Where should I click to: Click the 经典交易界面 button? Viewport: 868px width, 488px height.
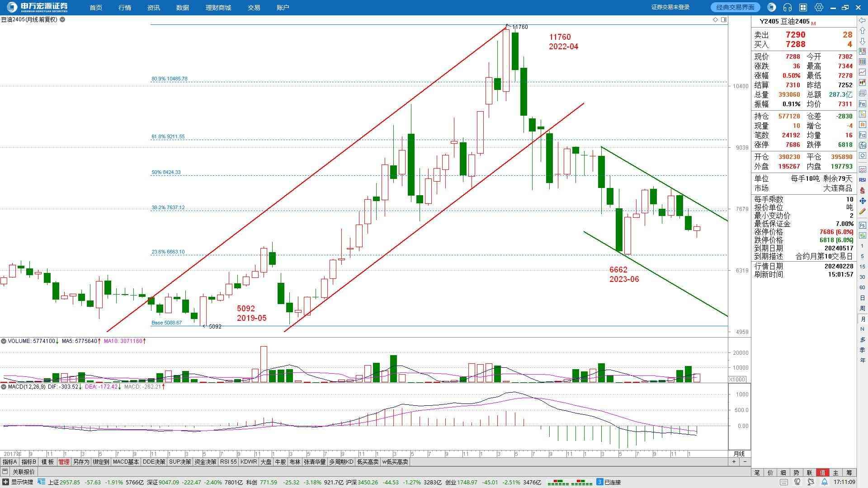pos(736,7)
